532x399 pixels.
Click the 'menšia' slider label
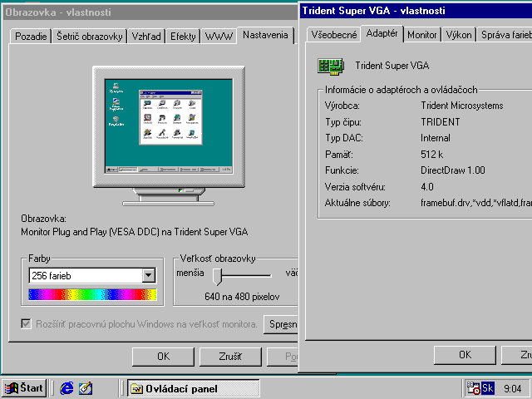190,273
